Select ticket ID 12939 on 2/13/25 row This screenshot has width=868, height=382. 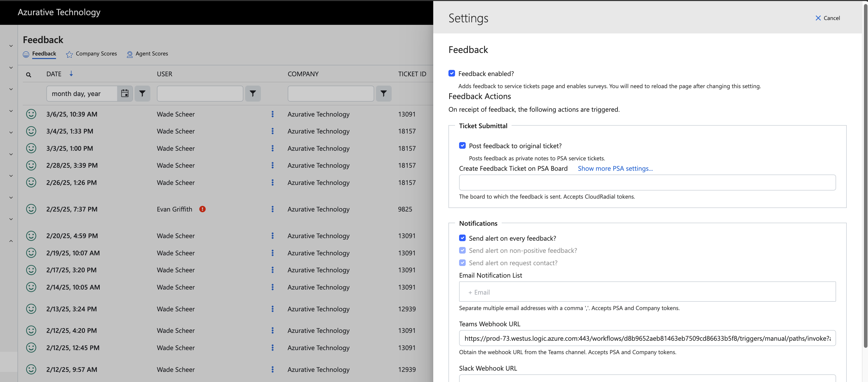point(407,309)
